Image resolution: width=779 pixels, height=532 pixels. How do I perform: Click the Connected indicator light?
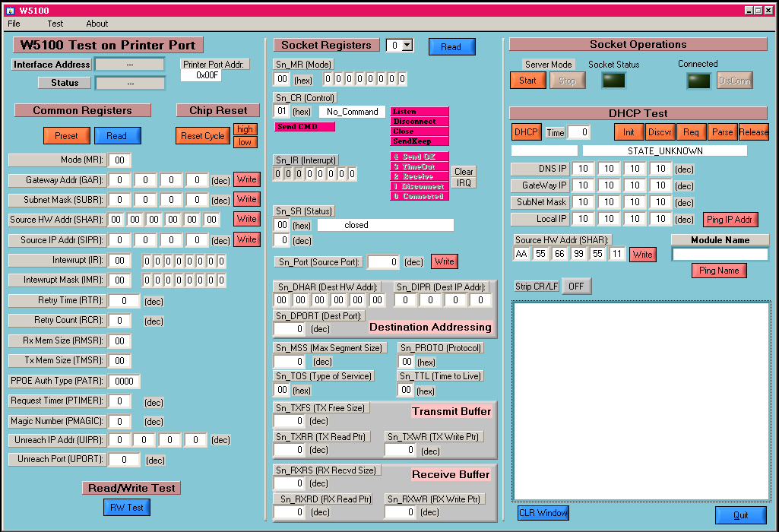pyautogui.click(x=699, y=81)
